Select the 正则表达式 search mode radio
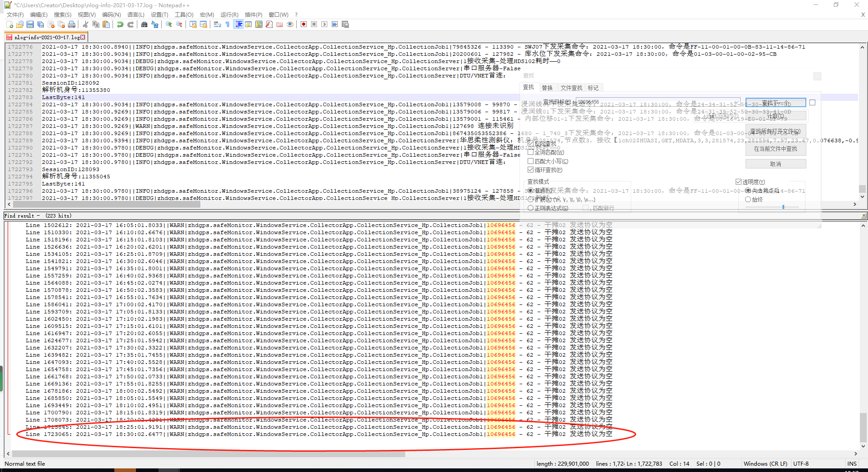 coord(531,208)
